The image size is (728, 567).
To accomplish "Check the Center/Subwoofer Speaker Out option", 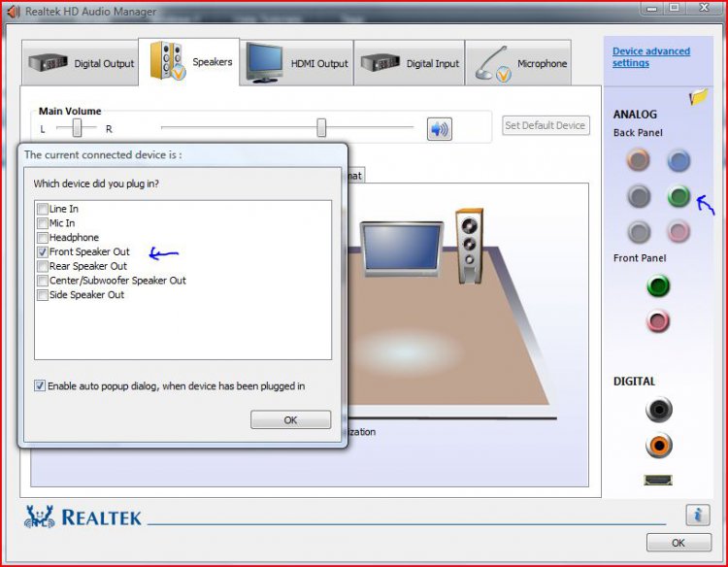I will pyautogui.click(x=43, y=281).
